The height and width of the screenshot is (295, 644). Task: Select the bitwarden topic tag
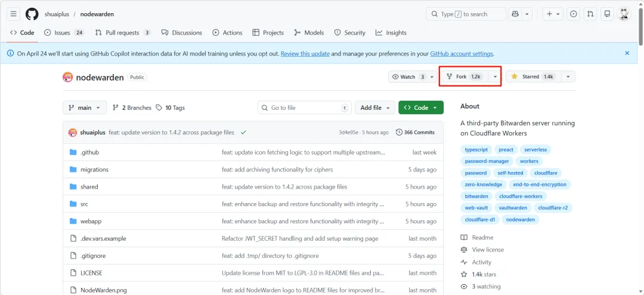coord(476,196)
